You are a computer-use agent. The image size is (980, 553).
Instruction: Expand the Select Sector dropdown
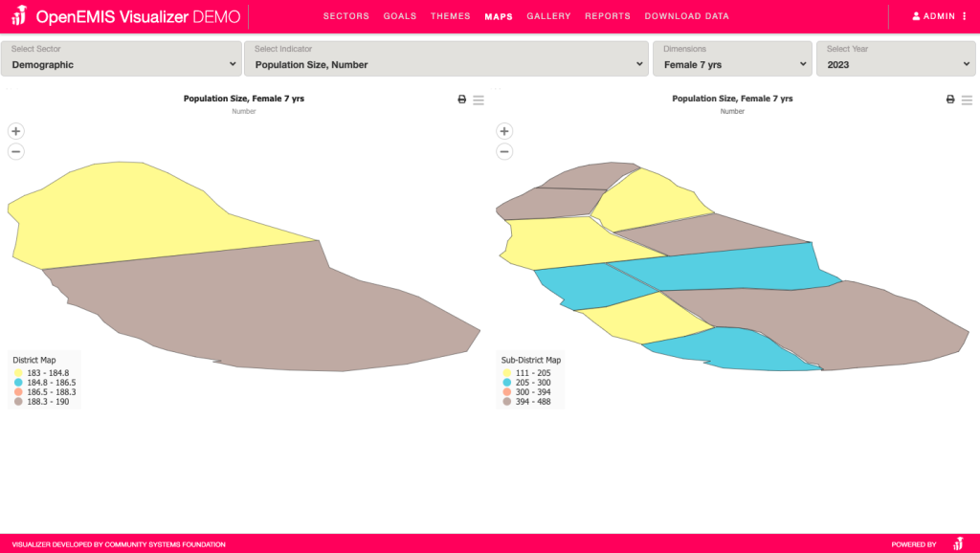coord(121,58)
